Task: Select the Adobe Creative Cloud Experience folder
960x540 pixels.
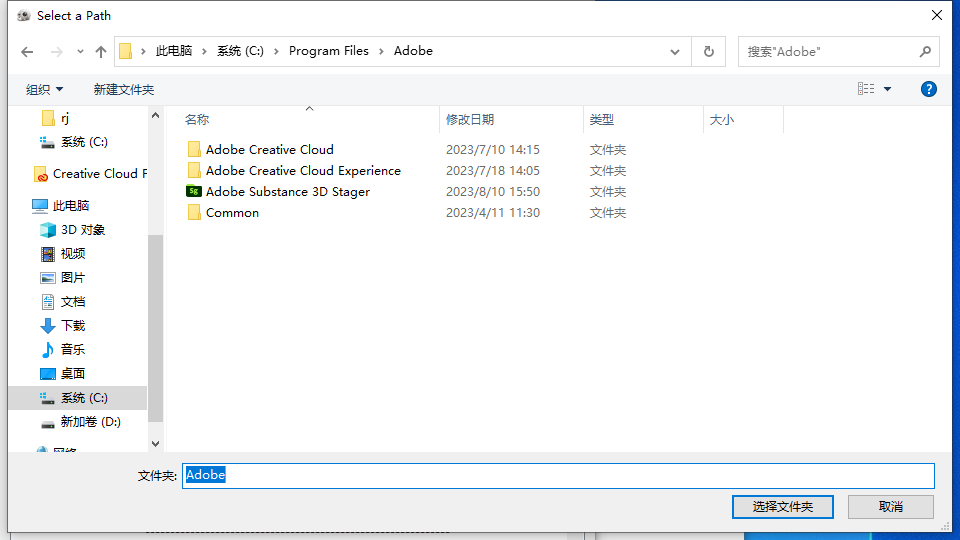Action: (x=303, y=170)
